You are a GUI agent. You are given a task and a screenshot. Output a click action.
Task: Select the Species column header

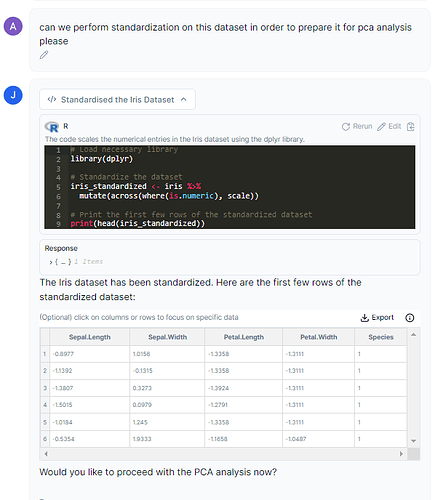381,337
